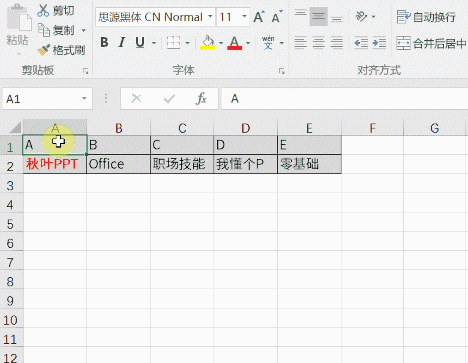Open the font name dropdown 思源黑体 CN Normal
The width and height of the screenshot is (468, 363).
click(x=210, y=16)
